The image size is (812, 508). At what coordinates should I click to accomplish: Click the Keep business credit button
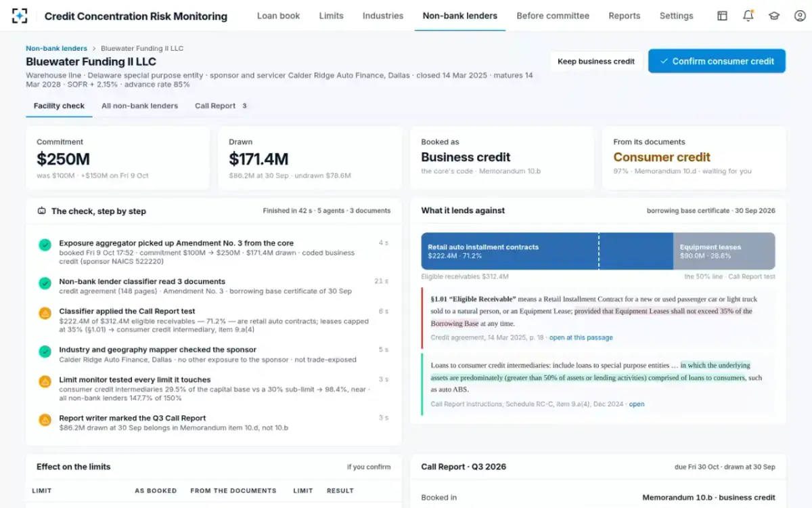point(596,61)
